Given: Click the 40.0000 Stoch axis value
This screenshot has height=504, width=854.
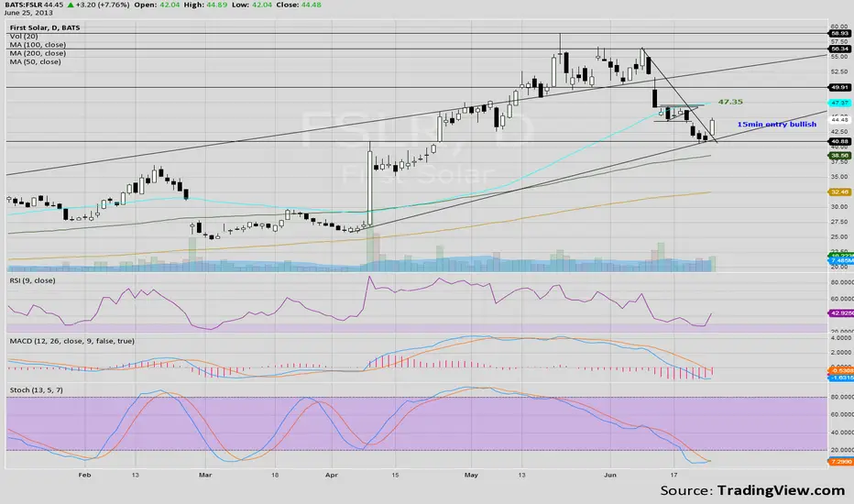Looking at the screenshot, I should click(841, 433).
